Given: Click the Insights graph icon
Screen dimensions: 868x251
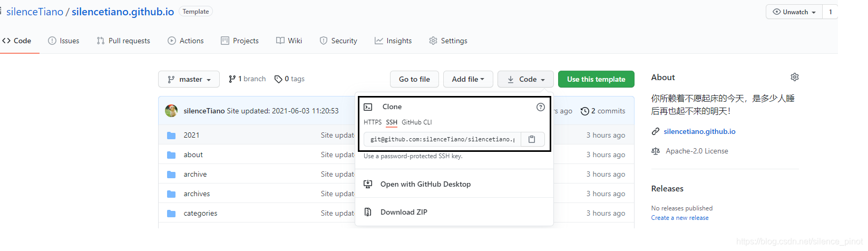Looking at the screenshot, I should click(x=378, y=41).
